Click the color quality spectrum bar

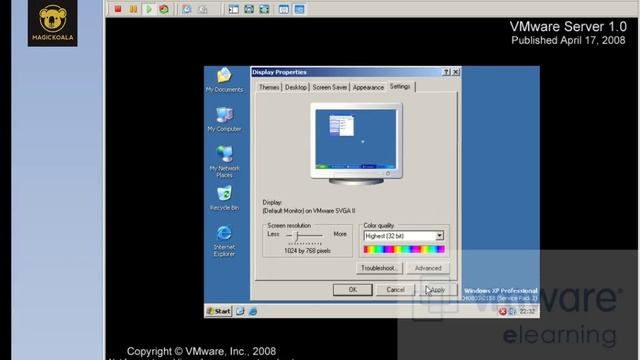pos(404,249)
